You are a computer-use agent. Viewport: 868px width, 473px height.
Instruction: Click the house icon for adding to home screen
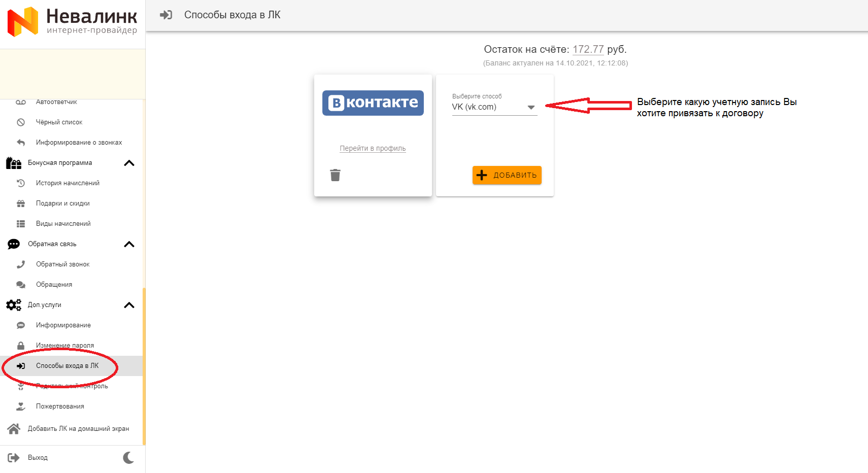coord(14,429)
